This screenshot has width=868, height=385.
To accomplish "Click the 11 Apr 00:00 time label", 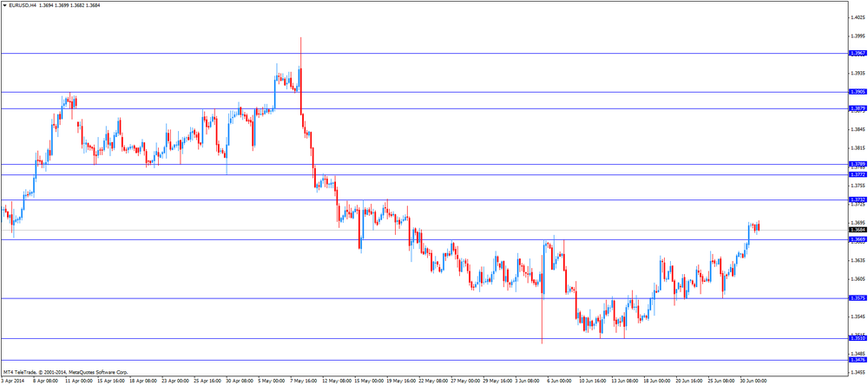I will pyautogui.click(x=78, y=381).
